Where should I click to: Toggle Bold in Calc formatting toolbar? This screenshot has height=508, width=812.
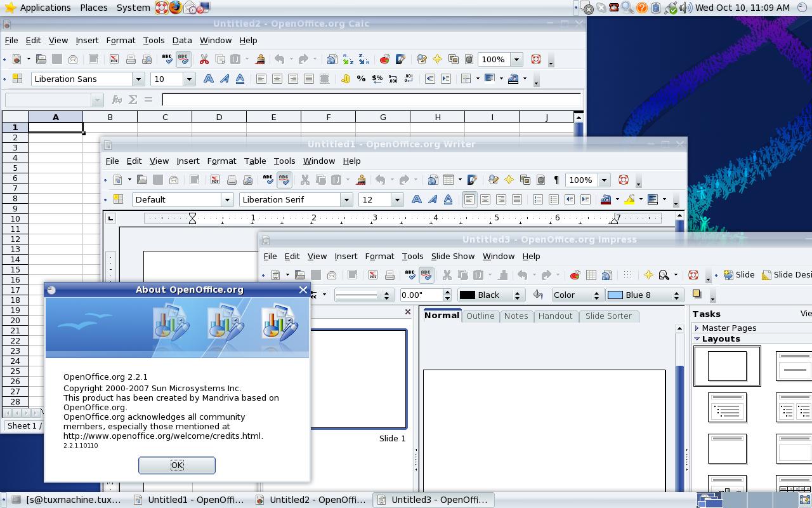coord(208,79)
